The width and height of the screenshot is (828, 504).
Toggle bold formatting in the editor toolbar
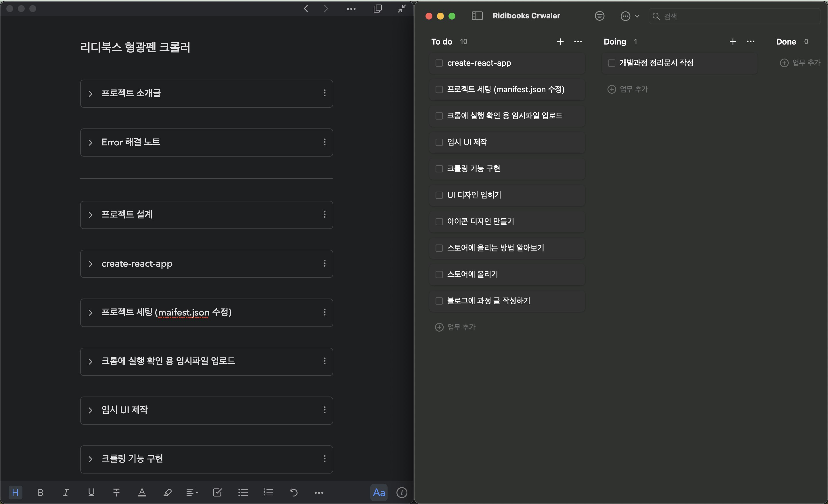pyautogui.click(x=40, y=492)
